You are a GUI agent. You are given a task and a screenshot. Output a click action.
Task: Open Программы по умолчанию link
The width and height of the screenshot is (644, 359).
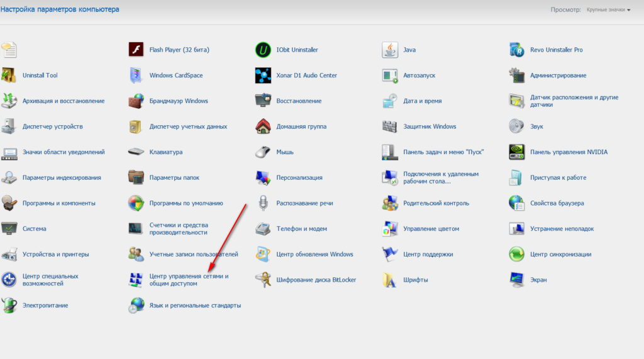pos(186,203)
